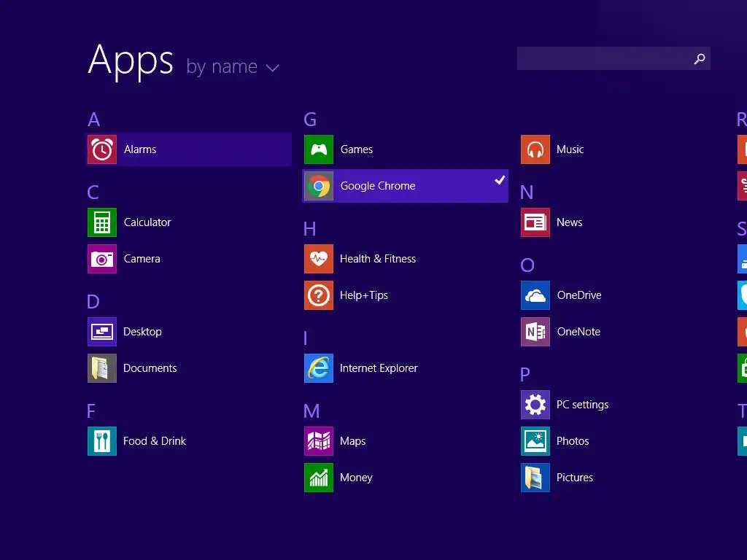Open the Games app icon
This screenshot has height=560, width=747.
pyautogui.click(x=319, y=149)
